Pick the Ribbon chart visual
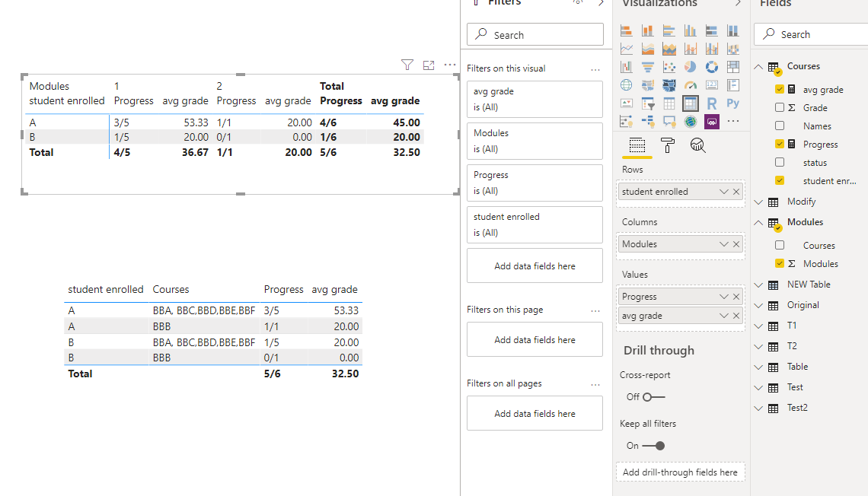Screen dimensions: 868x496 [733, 49]
